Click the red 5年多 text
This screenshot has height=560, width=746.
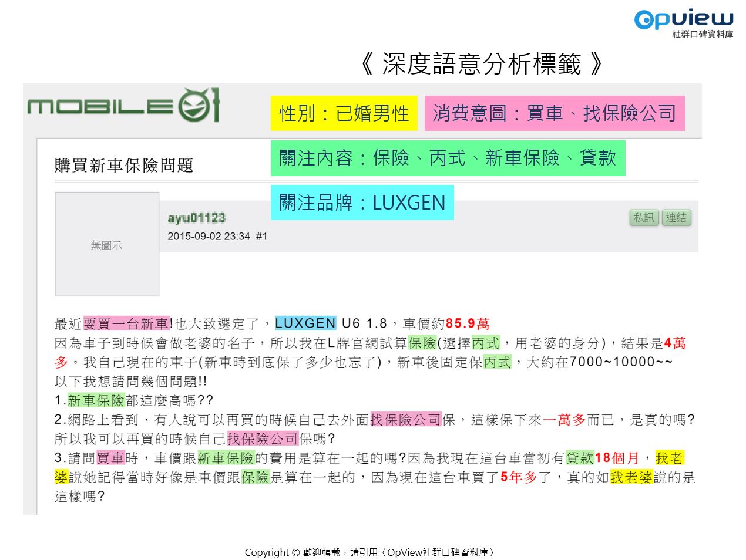coord(519,477)
